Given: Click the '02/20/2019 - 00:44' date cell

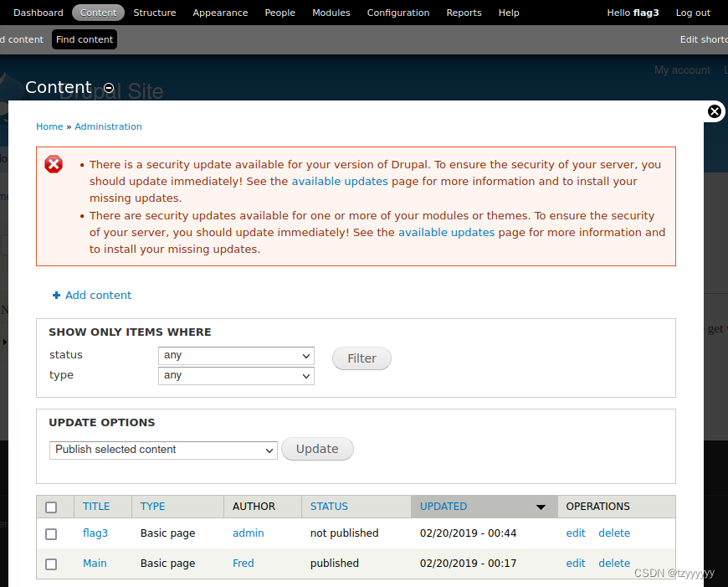Looking at the screenshot, I should pyautogui.click(x=468, y=533).
